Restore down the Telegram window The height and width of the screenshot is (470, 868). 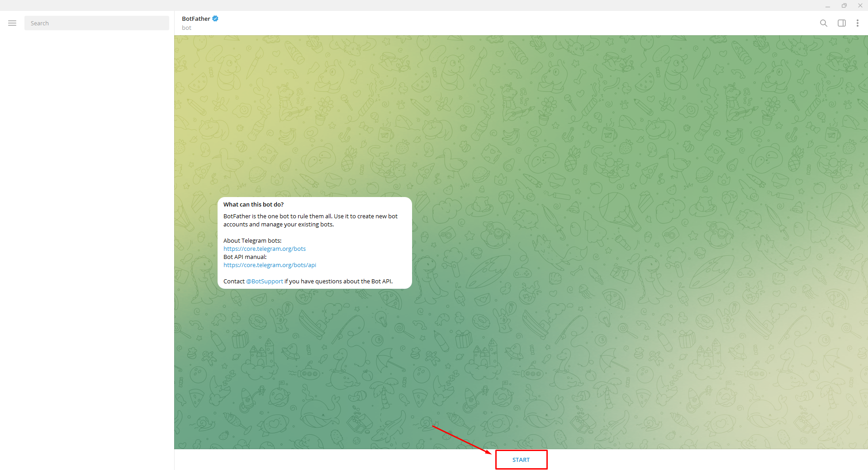(844, 5)
